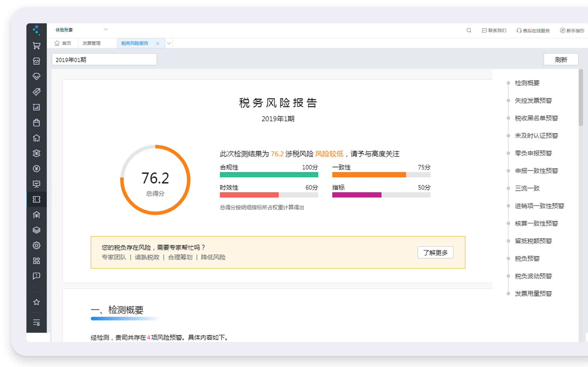Open the diamond sidebar icon

coord(37,76)
